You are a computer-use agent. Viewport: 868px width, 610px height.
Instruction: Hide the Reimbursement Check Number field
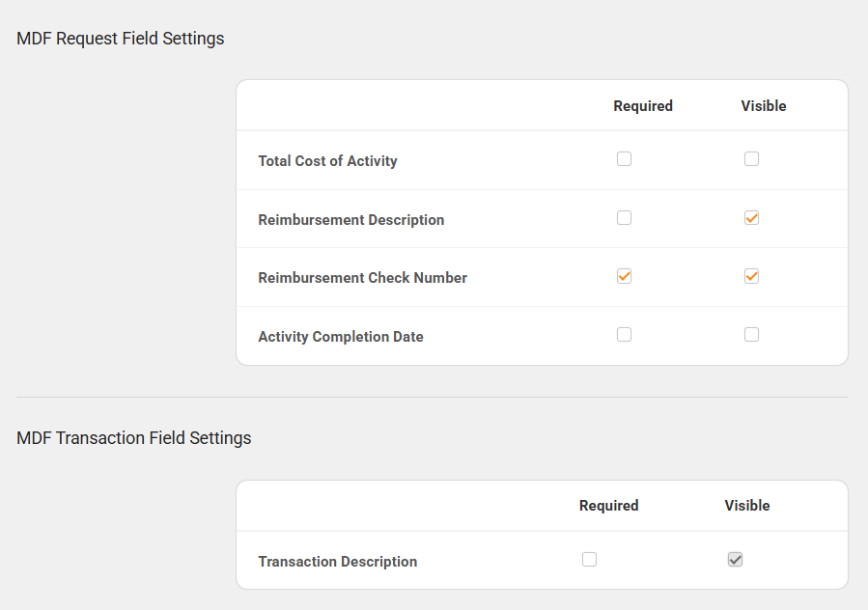(751, 277)
